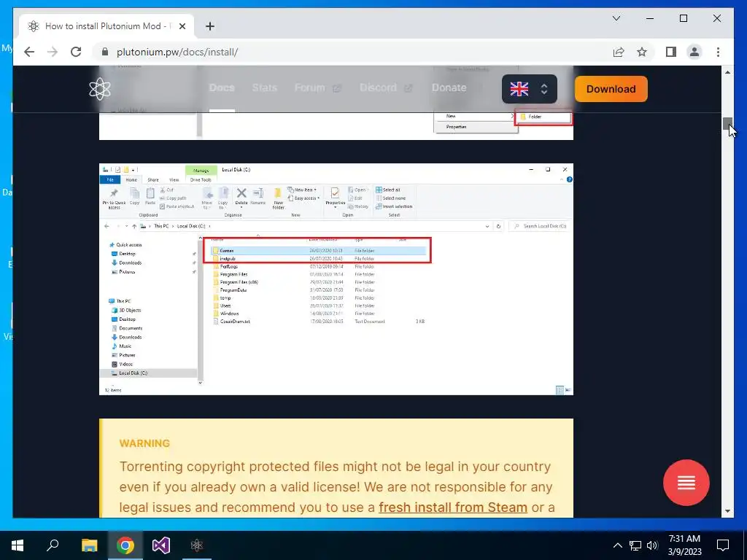
Task: Open the Windows notification center
Action: 723,545
